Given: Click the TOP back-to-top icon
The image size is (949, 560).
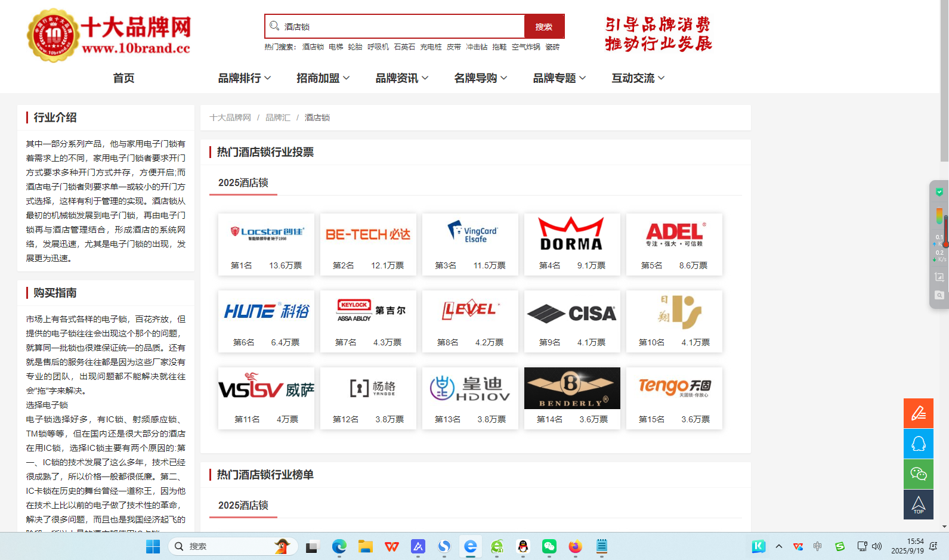Looking at the screenshot, I should tap(919, 505).
